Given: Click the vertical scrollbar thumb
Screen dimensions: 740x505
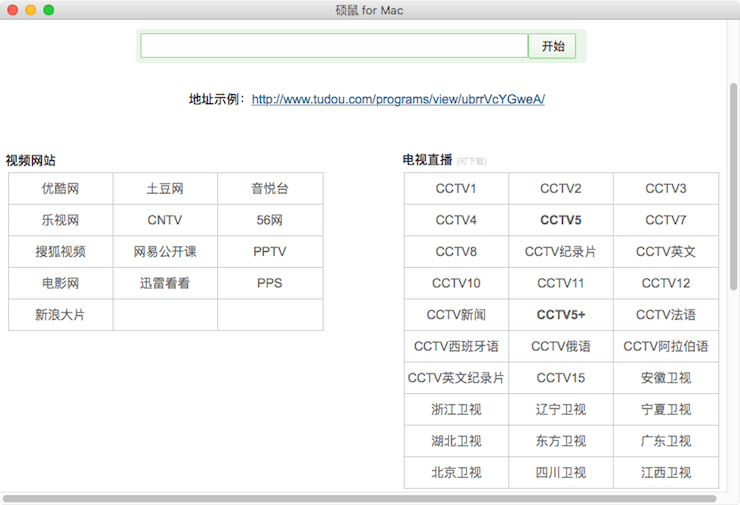Looking at the screenshot, I should click(x=733, y=186).
